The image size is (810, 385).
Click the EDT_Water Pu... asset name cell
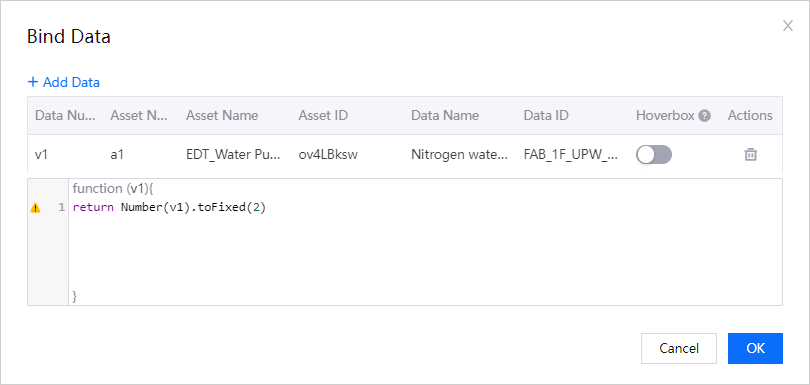pos(233,155)
